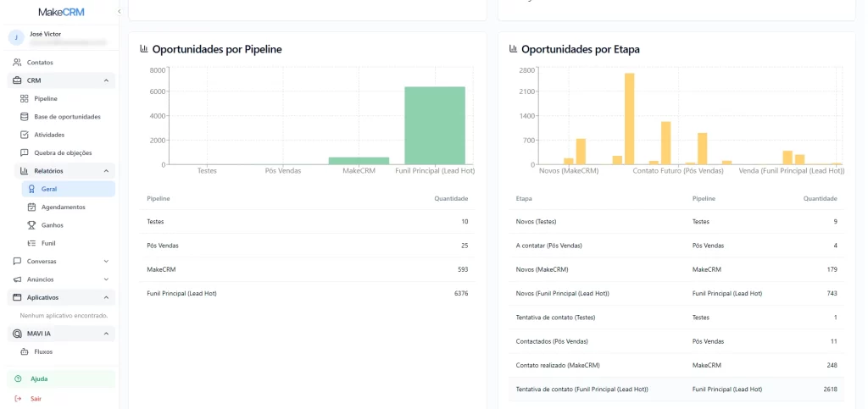
Task: Expand the Anúncios menu
Action: [x=106, y=279]
